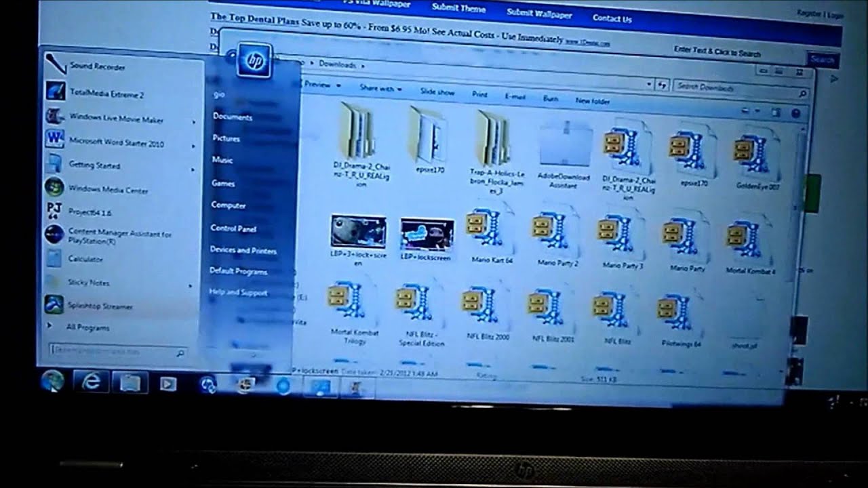Image resolution: width=868 pixels, height=488 pixels.
Task: Expand the Windows Live Movie Maker jump list arrow
Action: (x=193, y=122)
